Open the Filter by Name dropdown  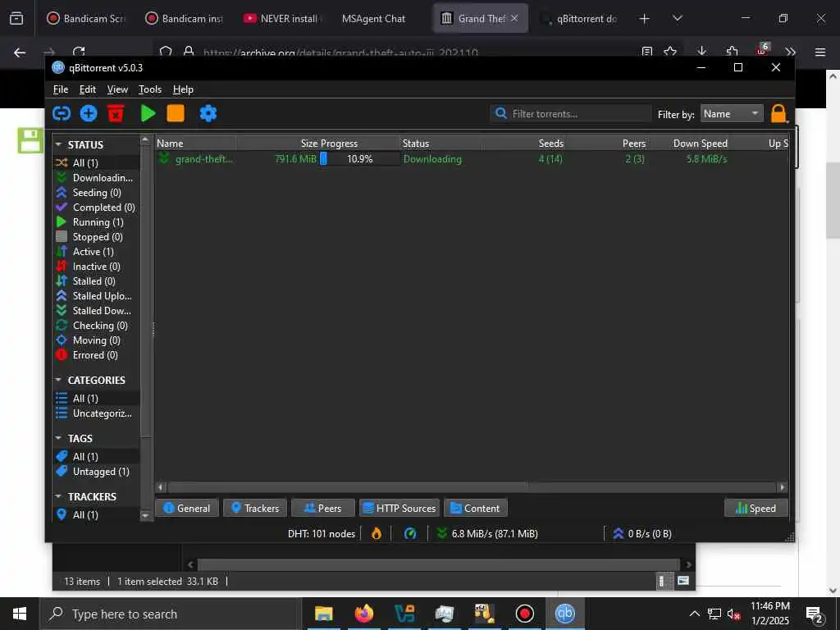(731, 113)
